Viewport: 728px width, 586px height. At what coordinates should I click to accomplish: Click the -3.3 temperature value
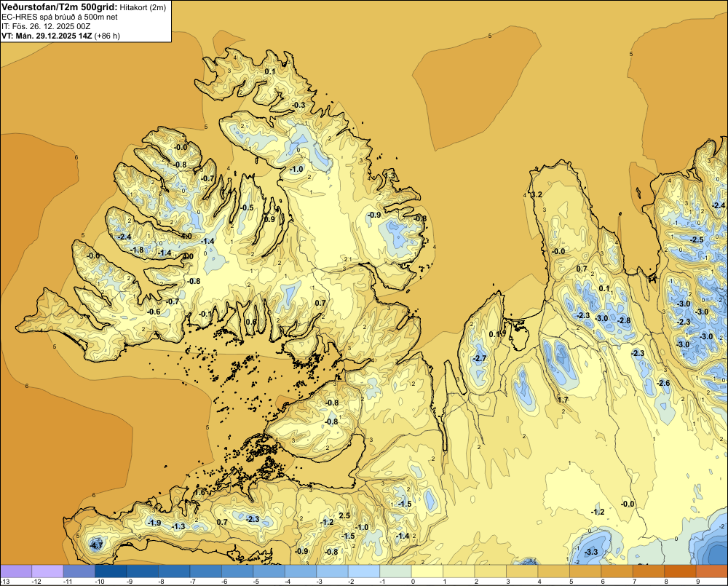tap(591, 552)
